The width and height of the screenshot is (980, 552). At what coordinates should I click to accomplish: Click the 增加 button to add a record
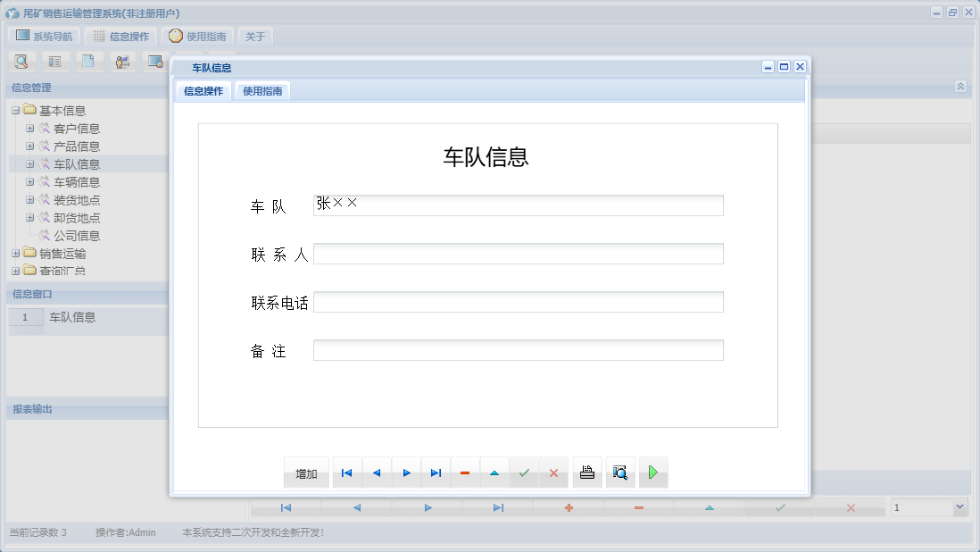coord(306,472)
